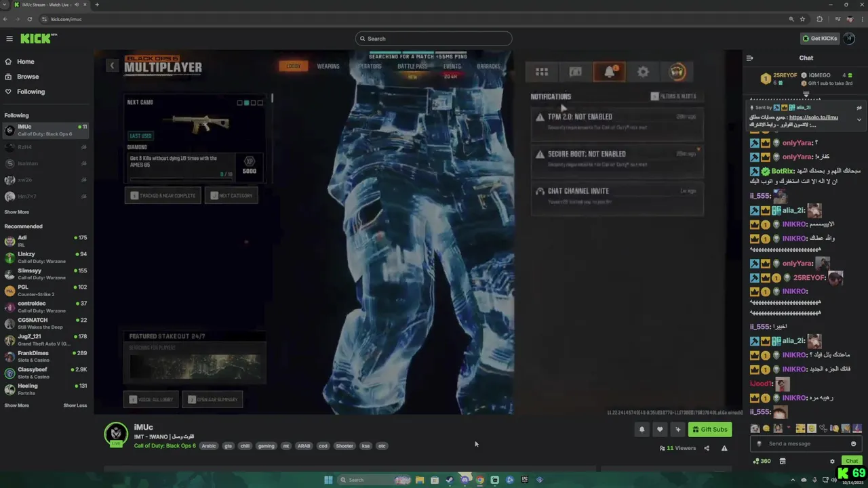
Task: Click share stream icon
Action: point(707,448)
